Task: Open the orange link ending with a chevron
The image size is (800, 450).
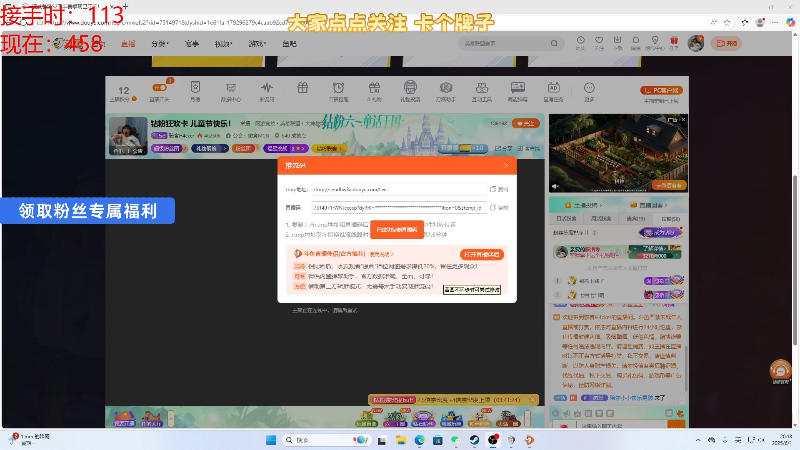Action: [381, 254]
